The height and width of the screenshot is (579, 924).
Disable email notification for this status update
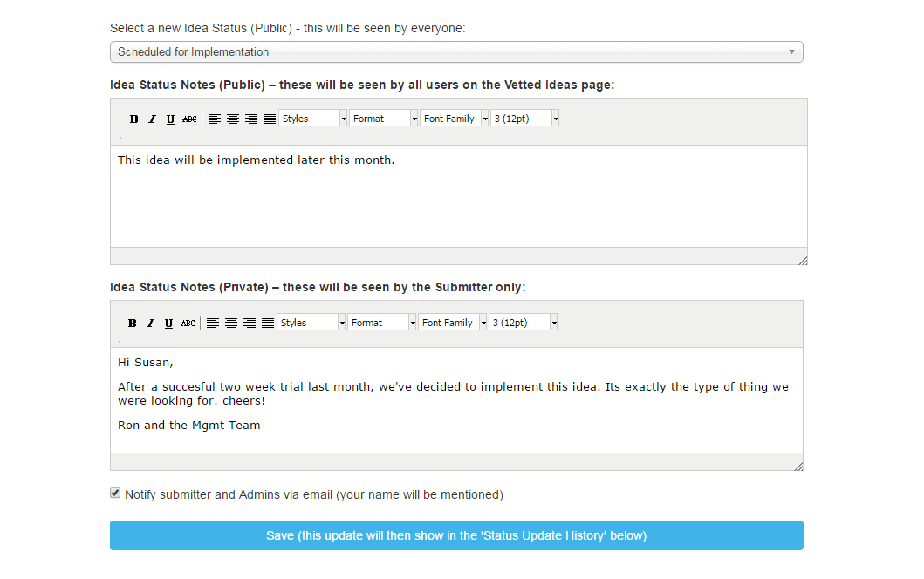114,493
